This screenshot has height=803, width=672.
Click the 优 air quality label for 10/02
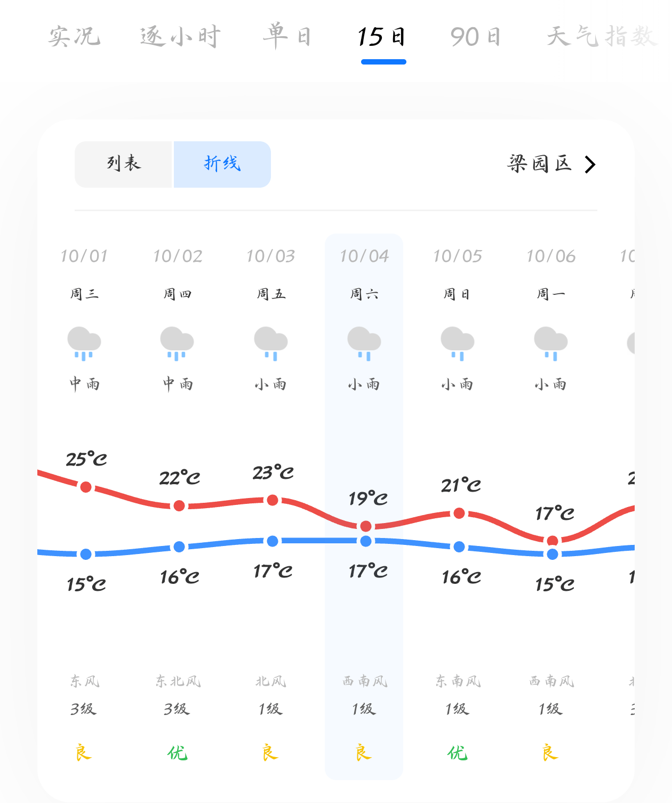pyautogui.click(x=177, y=753)
